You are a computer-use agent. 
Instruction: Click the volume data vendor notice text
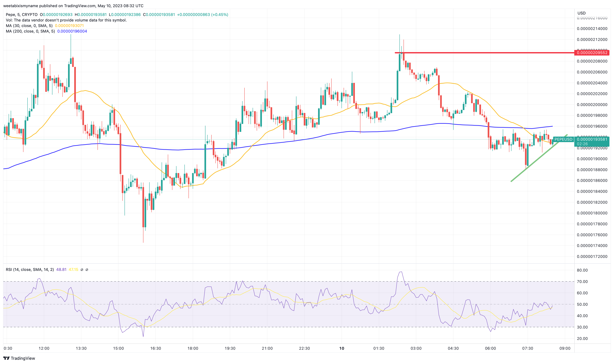(66, 20)
